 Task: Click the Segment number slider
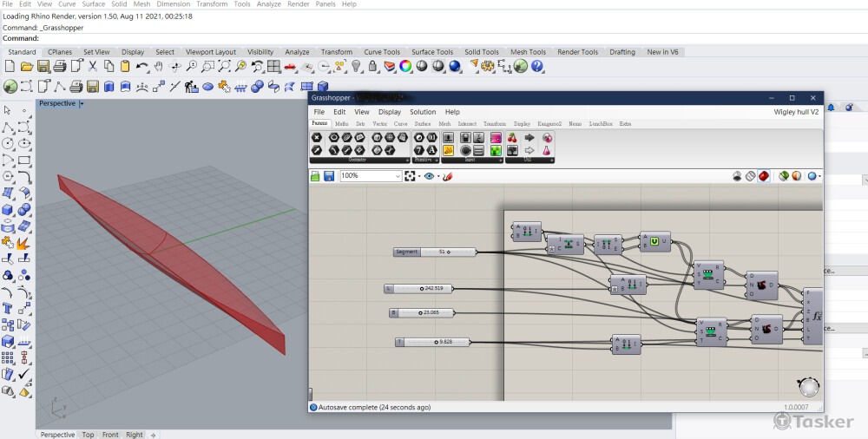point(435,252)
